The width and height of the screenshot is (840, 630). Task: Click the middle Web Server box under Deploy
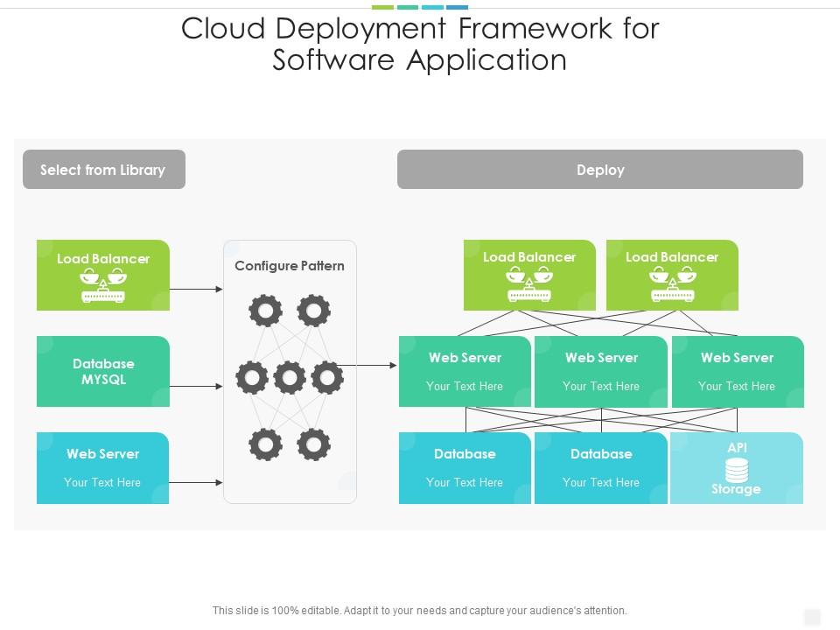601,372
